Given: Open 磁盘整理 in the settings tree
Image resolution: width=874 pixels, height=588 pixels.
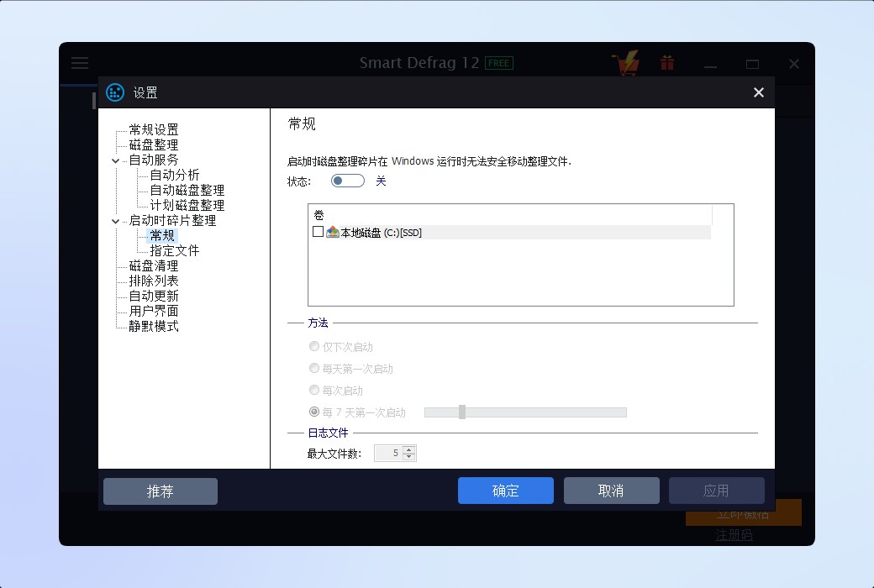Looking at the screenshot, I should tap(154, 145).
